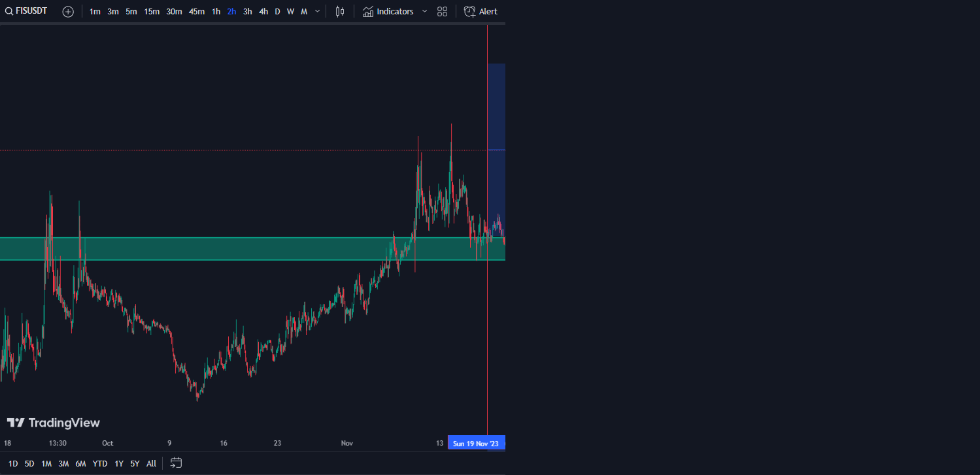Screen dimensions: 980x475
Task: Click the Oct label on time axis
Action: pos(108,443)
